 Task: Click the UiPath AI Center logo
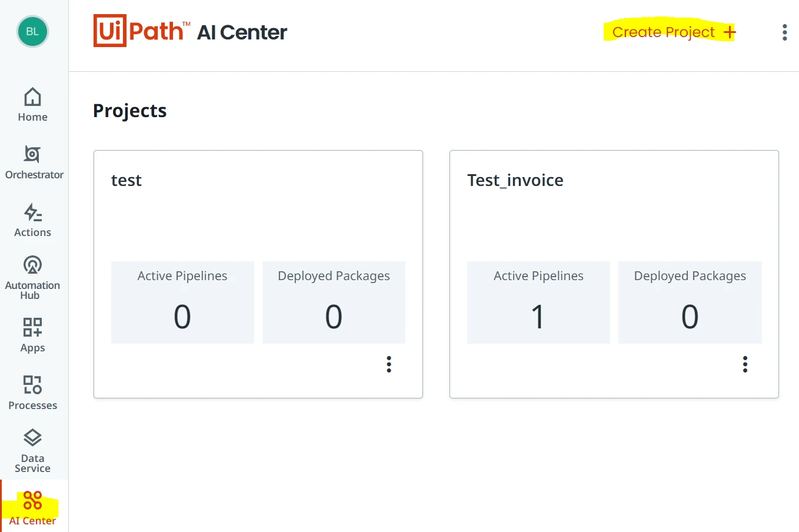point(190,31)
